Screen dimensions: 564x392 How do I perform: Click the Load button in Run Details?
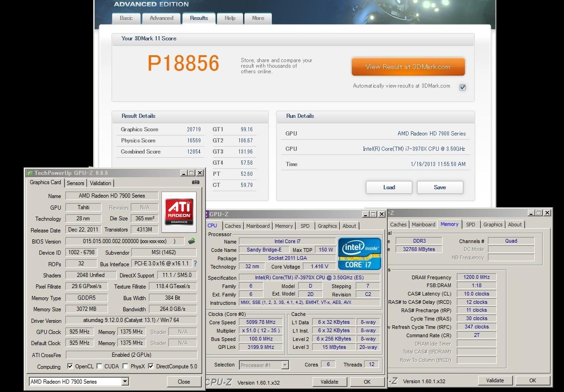(389, 187)
